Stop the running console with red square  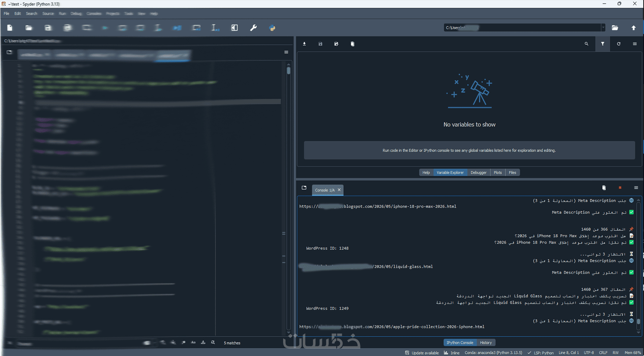coord(620,188)
